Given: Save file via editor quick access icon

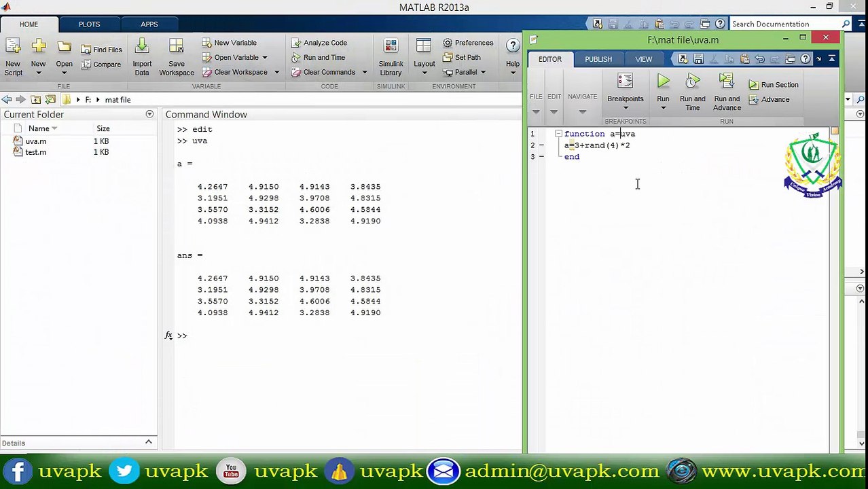Looking at the screenshot, I should pos(698,59).
